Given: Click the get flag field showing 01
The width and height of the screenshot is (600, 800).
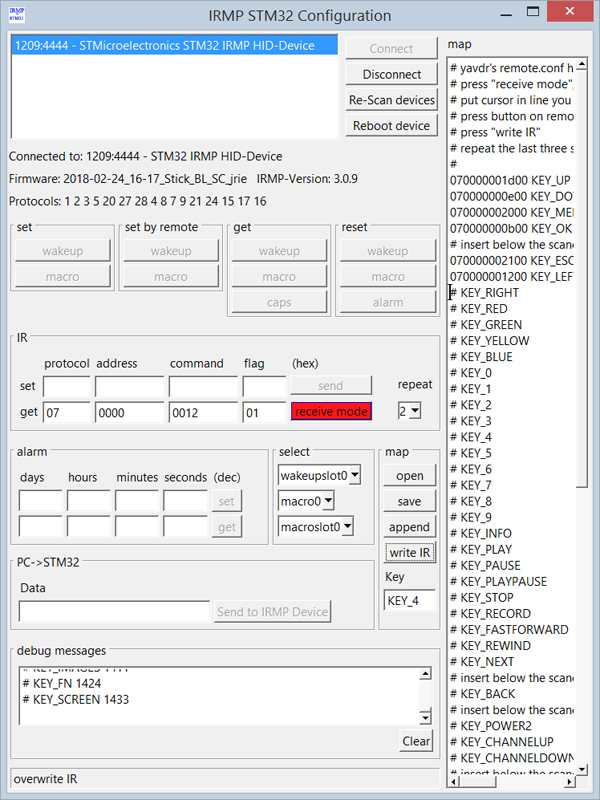Looking at the screenshot, I should (x=264, y=412).
